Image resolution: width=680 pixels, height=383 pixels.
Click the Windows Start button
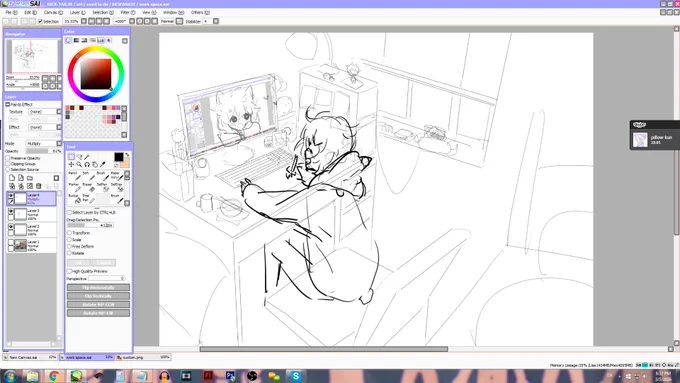coord(10,376)
